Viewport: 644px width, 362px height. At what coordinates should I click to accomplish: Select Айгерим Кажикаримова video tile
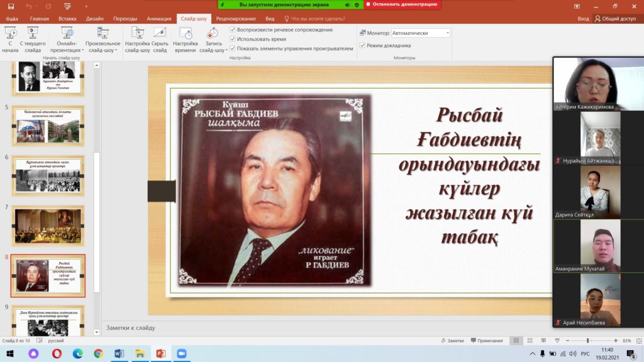click(599, 84)
